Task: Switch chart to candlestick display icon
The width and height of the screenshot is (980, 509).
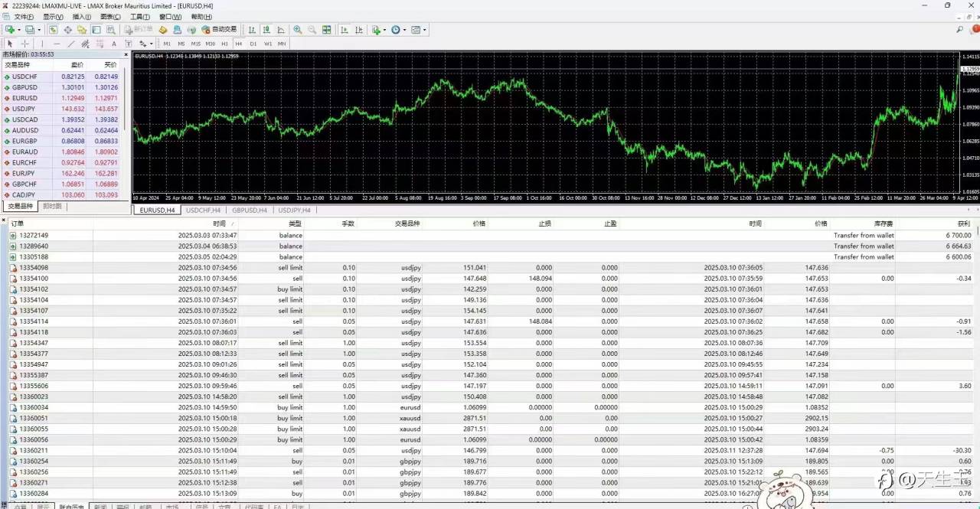Action: 266,30
